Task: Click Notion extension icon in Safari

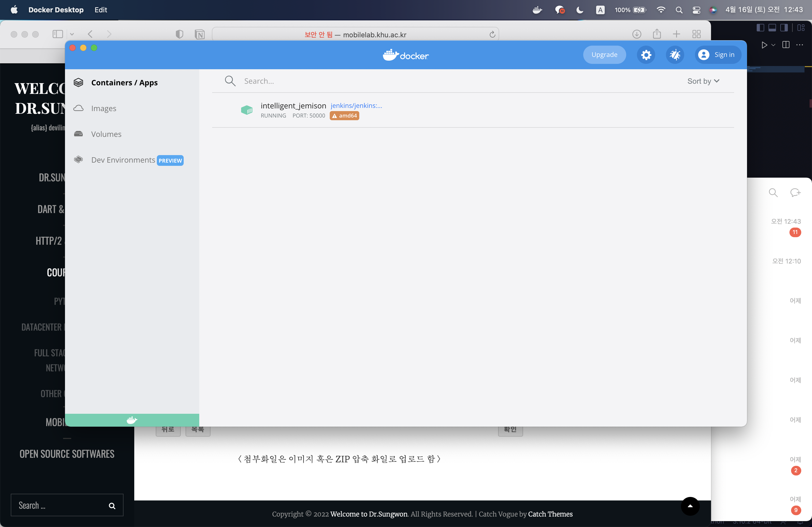Action: pos(200,34)
